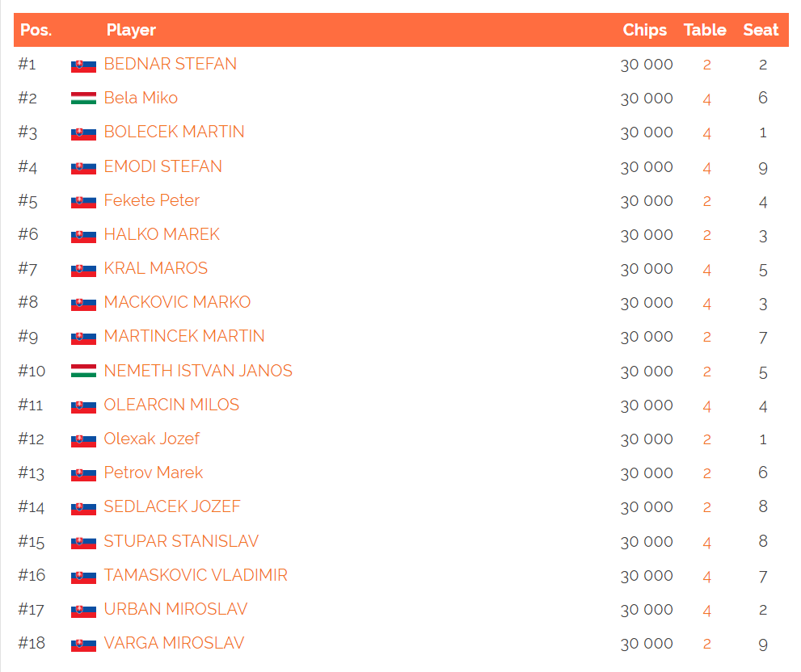This screenshot has height=672, width=801.
Task: Sort by the Chips column header
Action: click(645, 30)
